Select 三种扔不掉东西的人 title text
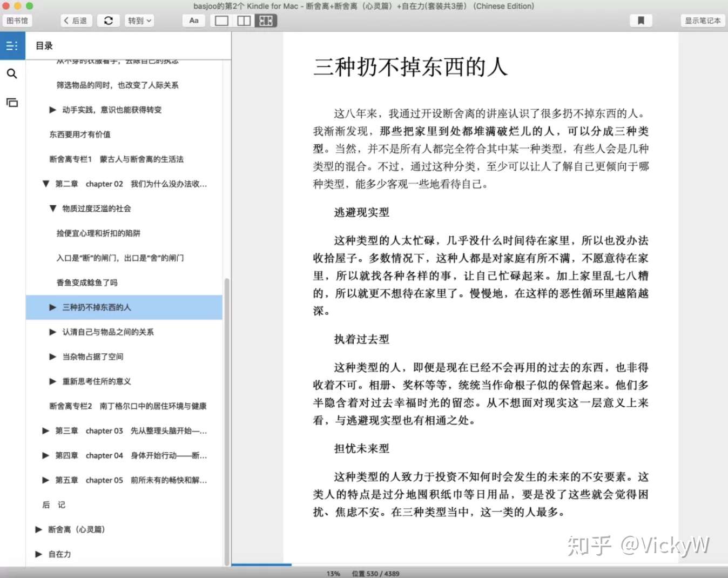This screenshot has width=728, height=578. tap(97, 307)
